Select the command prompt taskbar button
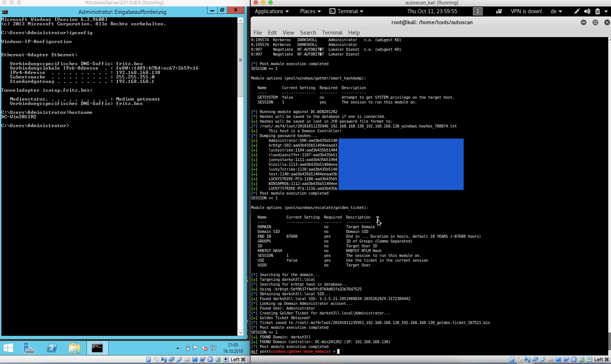 [x=97, y=348]
